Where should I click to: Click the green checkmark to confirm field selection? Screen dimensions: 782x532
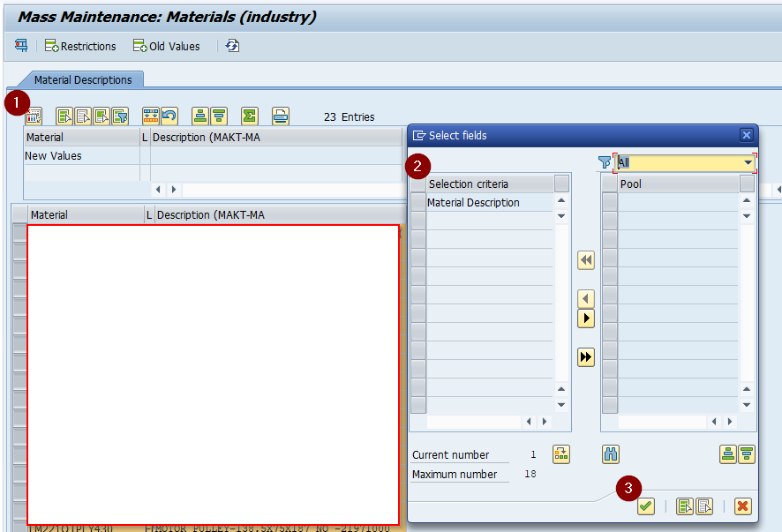pyautogui.click(x=646, y=506)
